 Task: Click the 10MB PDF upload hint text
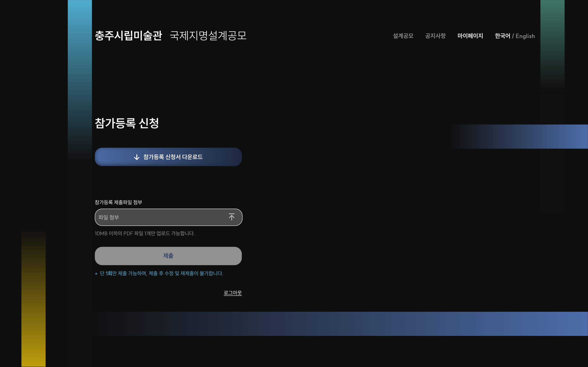tap(145, 233)
